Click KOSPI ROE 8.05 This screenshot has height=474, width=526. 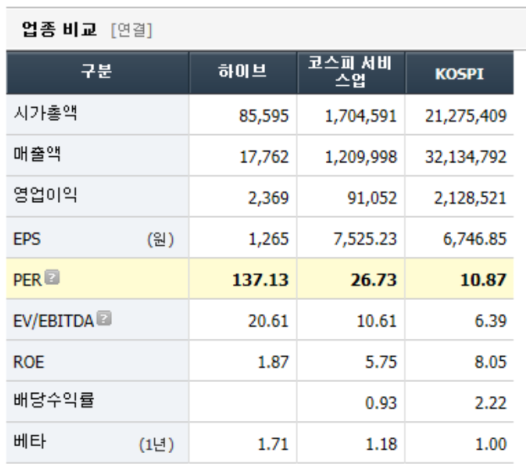pyautogui.click(x=490, y=363)
